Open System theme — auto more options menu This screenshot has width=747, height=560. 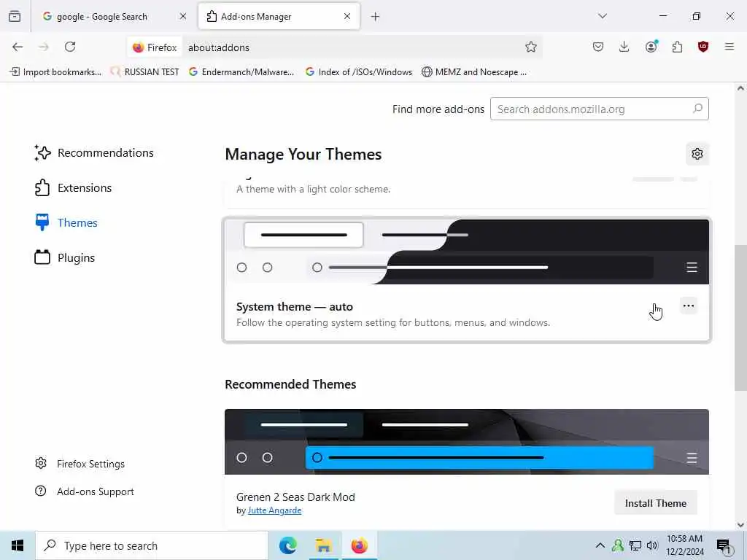coord(689,306)
